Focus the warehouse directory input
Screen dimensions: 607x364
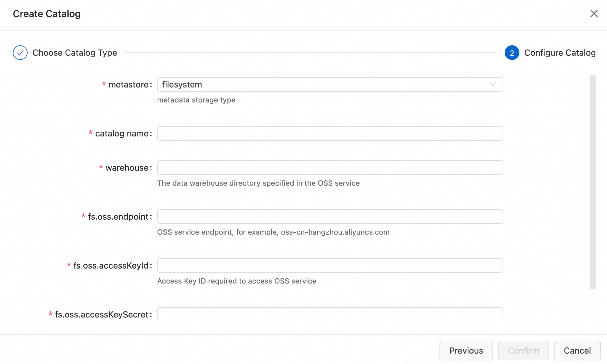coord(330,168)
